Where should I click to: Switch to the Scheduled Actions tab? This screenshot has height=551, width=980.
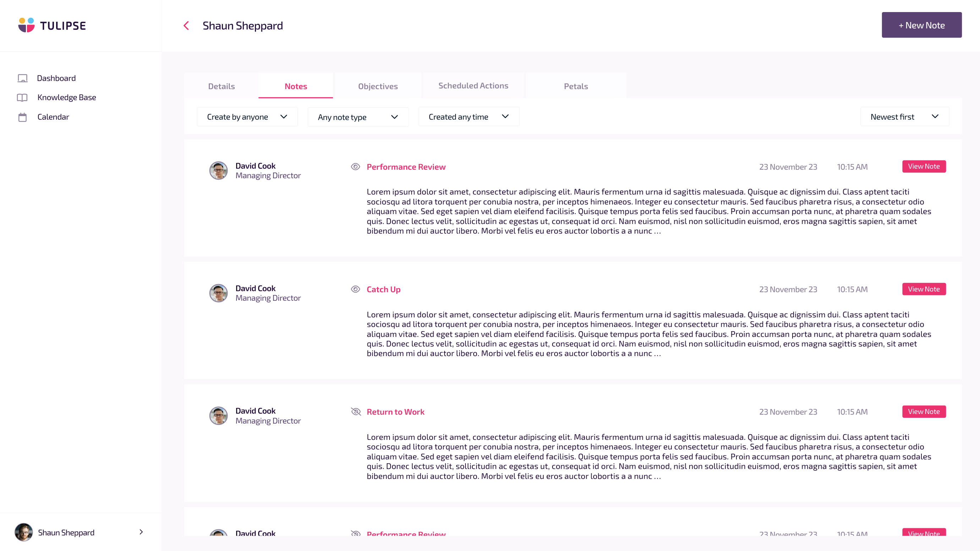pos(473,86)
